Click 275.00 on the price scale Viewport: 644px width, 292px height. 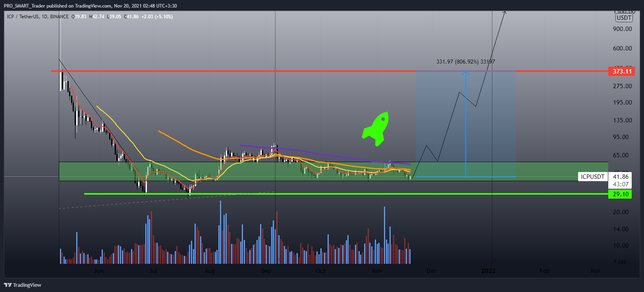(622, 86)
